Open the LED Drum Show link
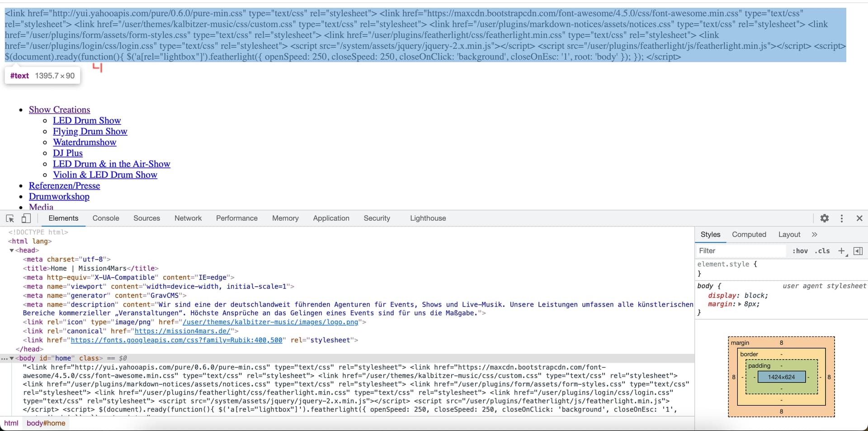The height and width of the screenshot is (431, 868). tap(87, 120)
